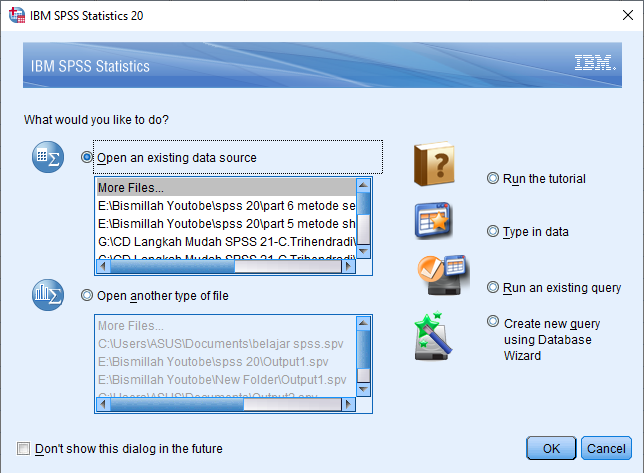The image size is (644, 473).
Task: Click the Type in data spreadsheet icon
Action: tap(434, 220)
